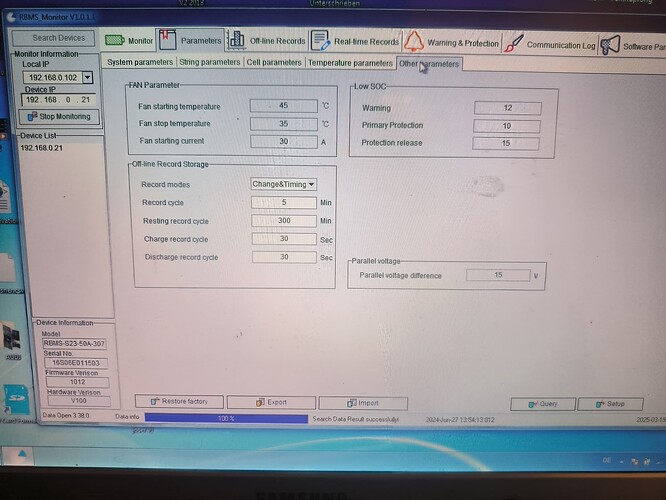This screenshot has width=666, height=500.
Task: Click the Primary Protection value field
Action: click(507, 126)
